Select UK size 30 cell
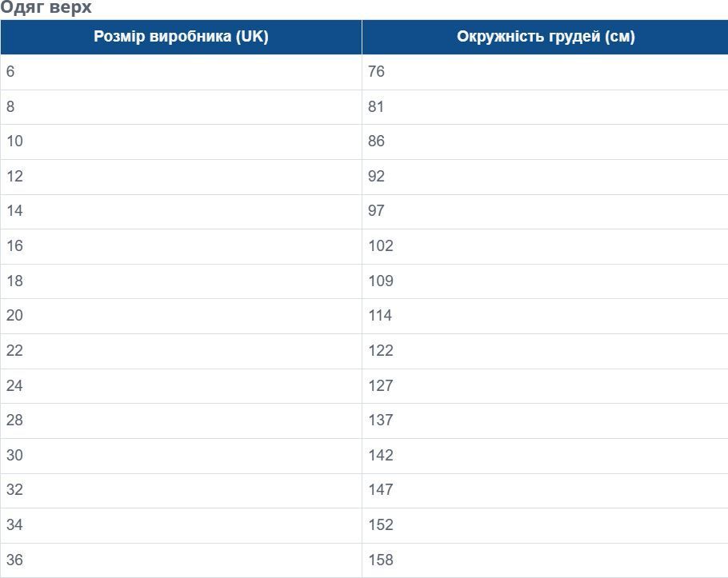 [14, 455]
